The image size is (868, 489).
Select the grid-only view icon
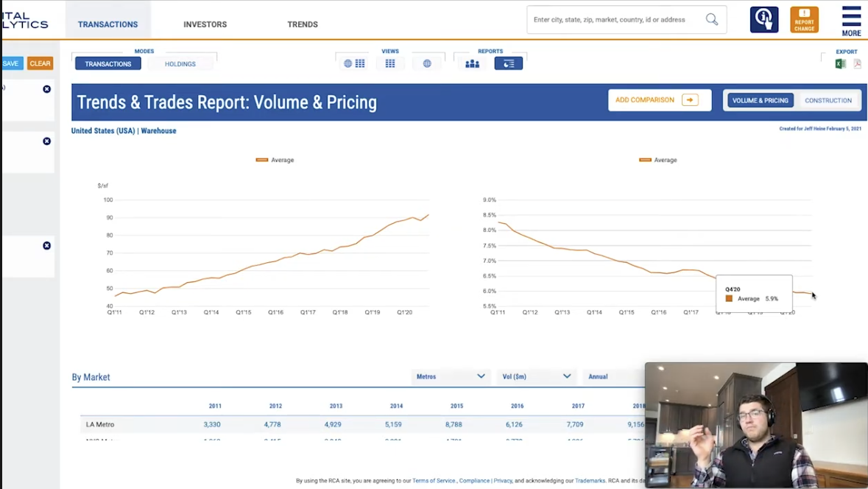click(390, 63)
